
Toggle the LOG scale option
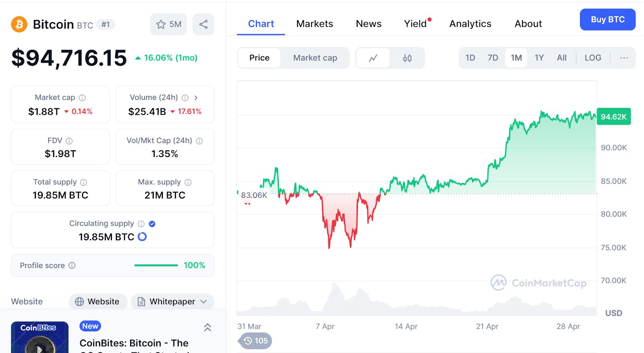click(592, 58)
